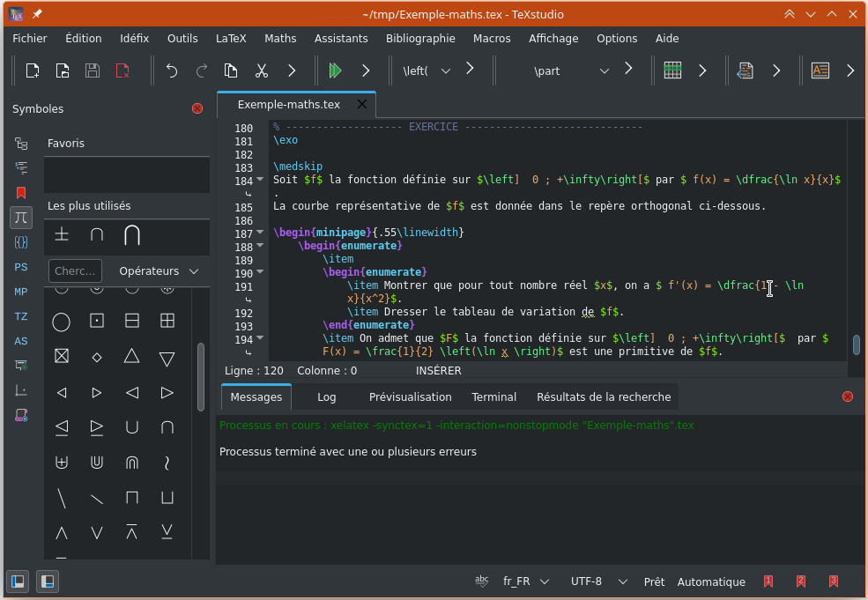Switch to the Prévisualisation tab
This screenshot has height=600, width=868.
[x=410, y=396]
